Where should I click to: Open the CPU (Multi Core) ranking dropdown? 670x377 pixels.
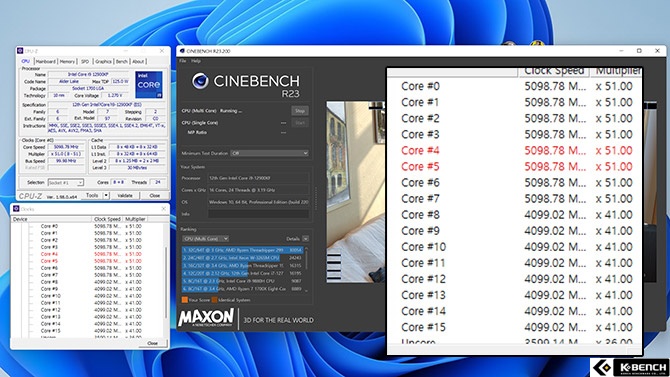206,239
